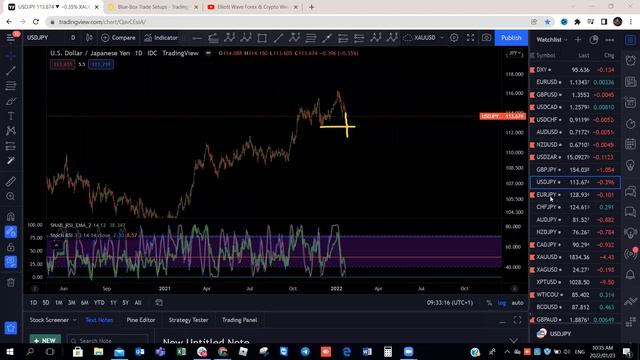The image size is (640, 360).
Task: Open Excel from the taskbar
Action: pos(181,351)
